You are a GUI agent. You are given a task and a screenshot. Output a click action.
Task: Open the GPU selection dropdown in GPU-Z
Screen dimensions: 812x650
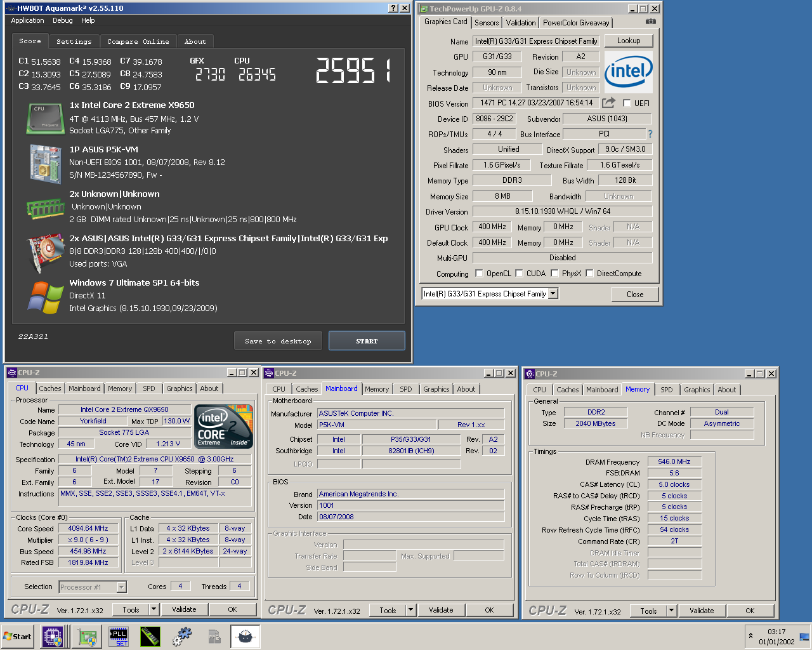coord(553,293)
